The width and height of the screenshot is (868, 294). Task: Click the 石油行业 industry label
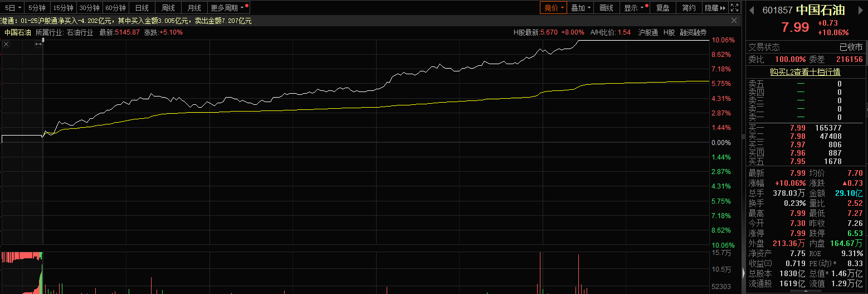coord(80,32)
